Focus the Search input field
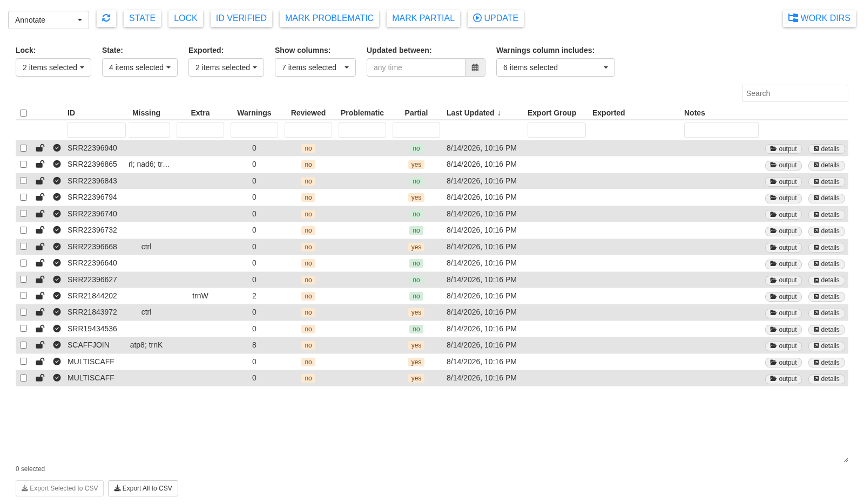864x504 pixels. [795, 93]
